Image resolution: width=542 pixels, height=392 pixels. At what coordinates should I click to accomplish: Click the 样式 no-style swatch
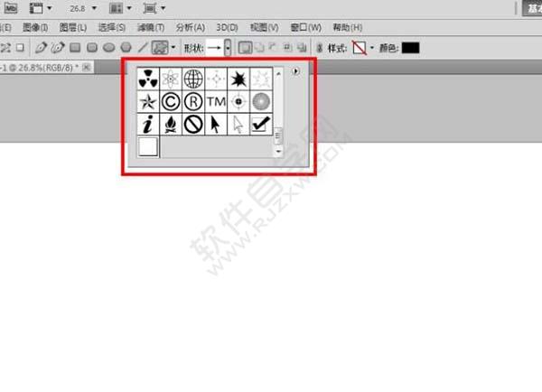coord(360,48)
